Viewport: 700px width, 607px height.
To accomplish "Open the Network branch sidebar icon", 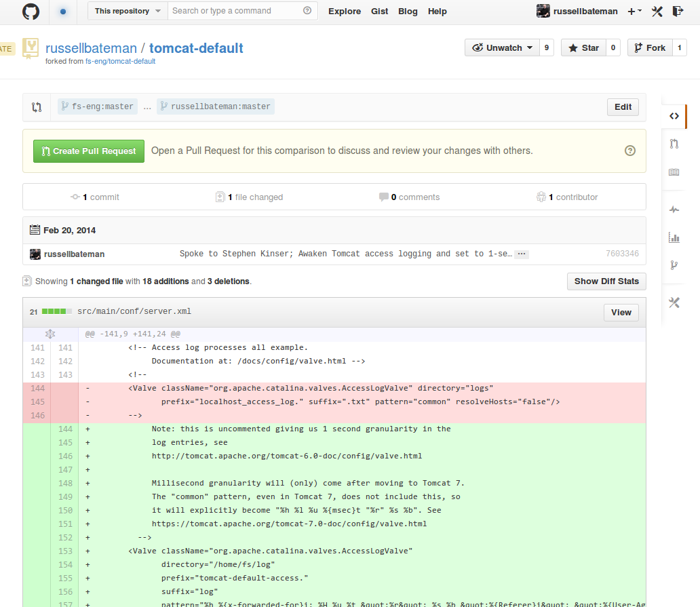I will (x=674, y=265).
